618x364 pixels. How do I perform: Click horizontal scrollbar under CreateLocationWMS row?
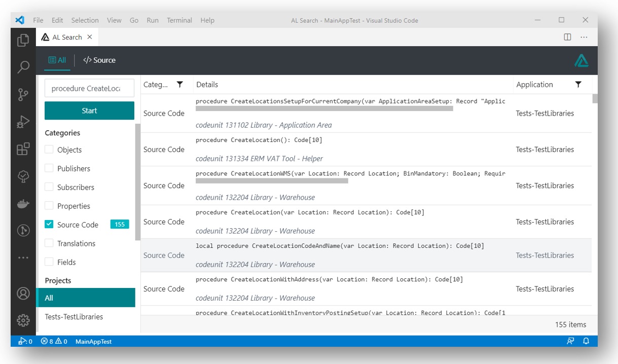point(272,181)
